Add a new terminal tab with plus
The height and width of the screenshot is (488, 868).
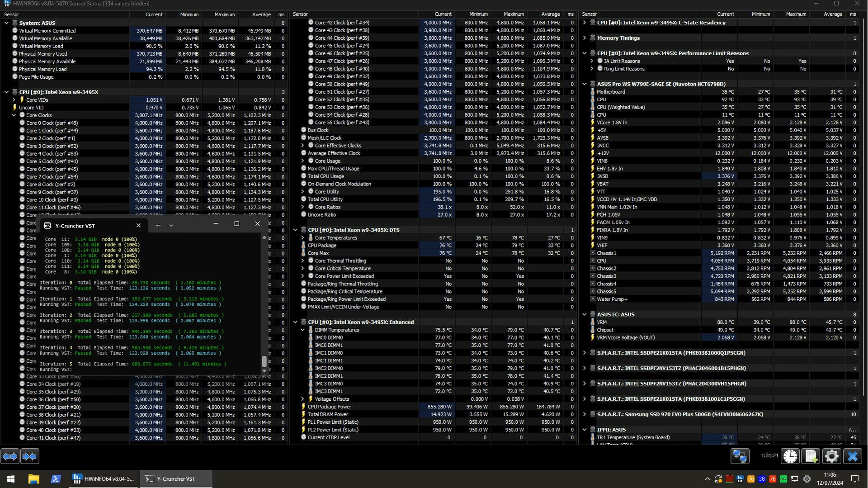158,225
